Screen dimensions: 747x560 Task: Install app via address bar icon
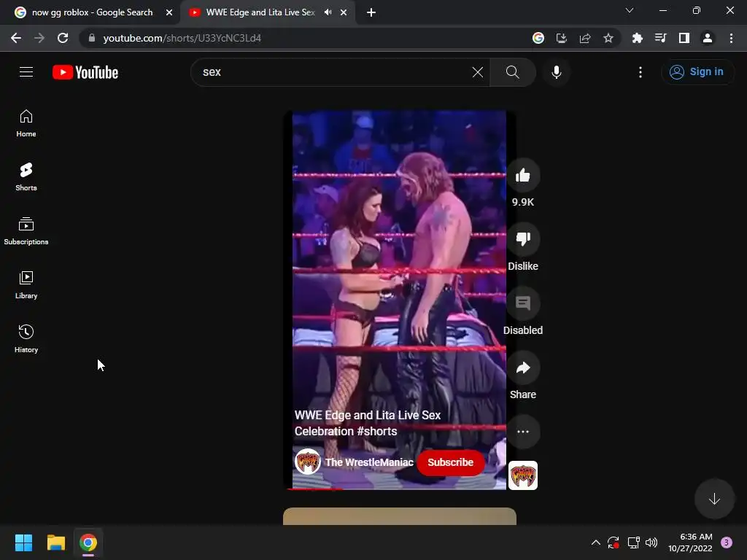click(x=562, y=38)
